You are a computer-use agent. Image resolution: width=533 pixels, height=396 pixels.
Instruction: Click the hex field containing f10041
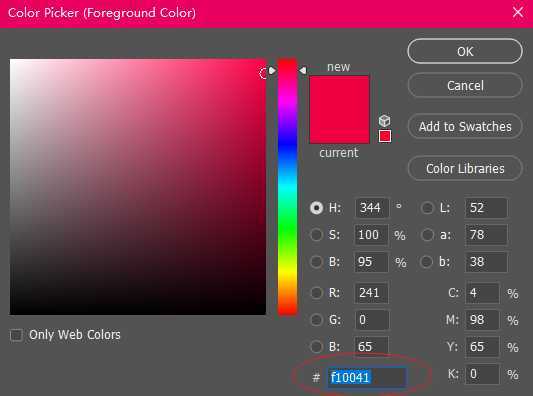(367, 377)
